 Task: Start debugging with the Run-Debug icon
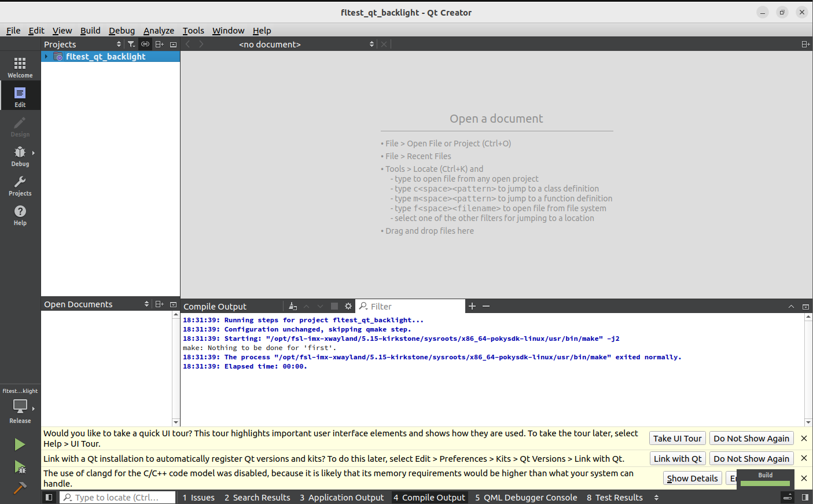click(20, 467)
